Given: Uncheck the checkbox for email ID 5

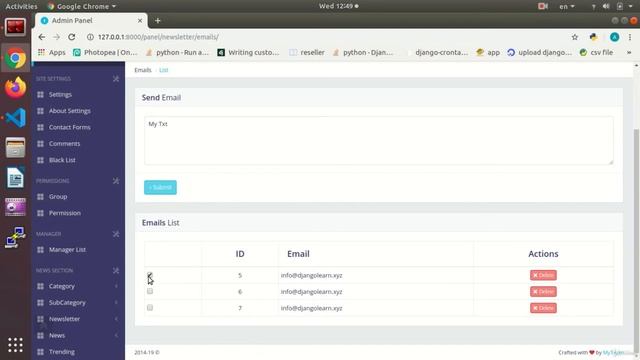Looking at the screenshot, I should pyautogui.click(x=150, y=275).
